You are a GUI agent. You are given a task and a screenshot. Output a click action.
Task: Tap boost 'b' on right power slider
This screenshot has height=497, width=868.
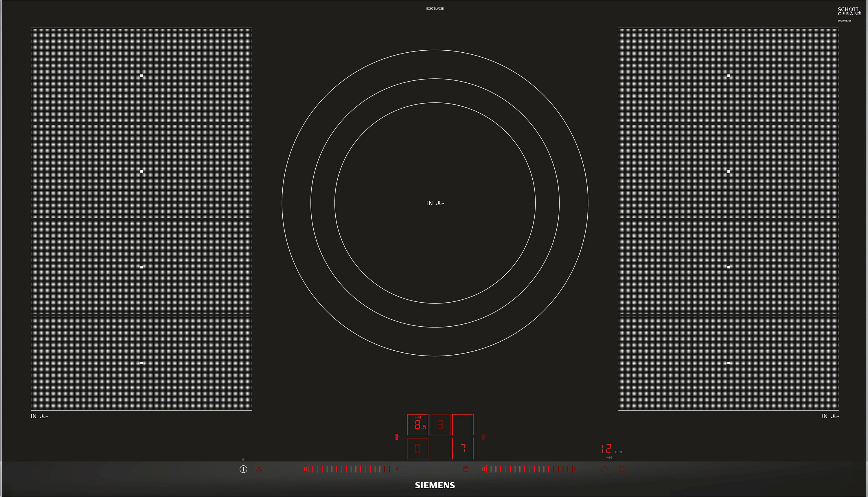pyautogui.click(x=575, y=469)
